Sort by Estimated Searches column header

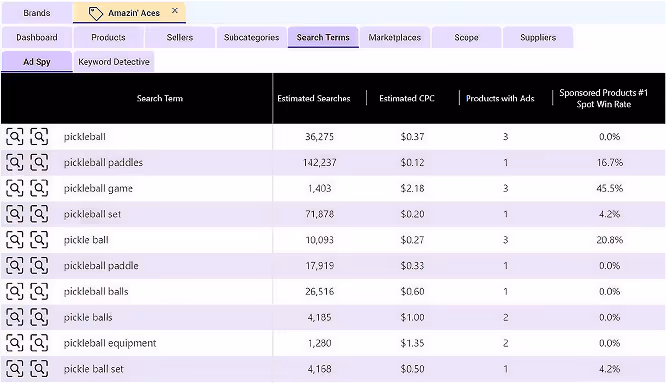[x=314, y=99]
